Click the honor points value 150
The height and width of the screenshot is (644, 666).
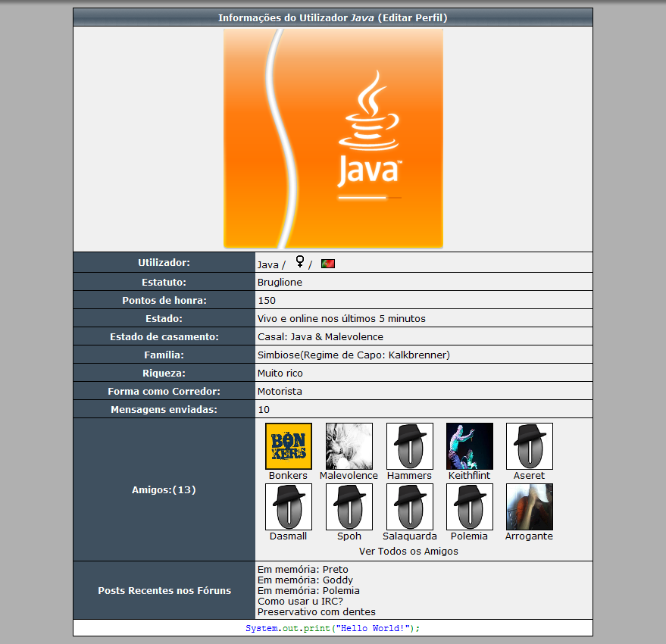coord(267,300)
